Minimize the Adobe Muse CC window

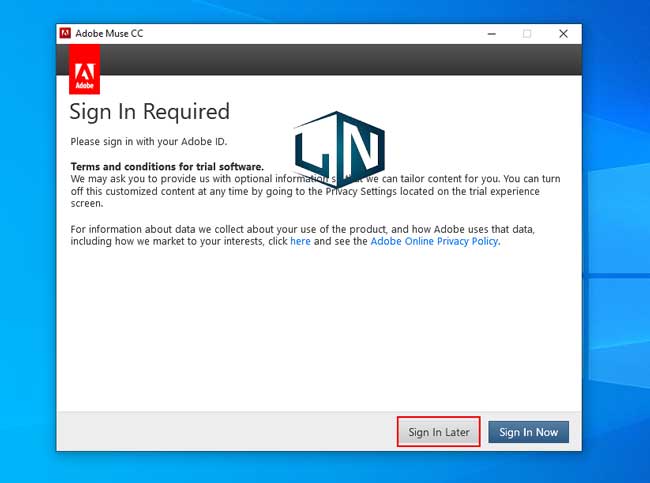[x=492, y=34]
